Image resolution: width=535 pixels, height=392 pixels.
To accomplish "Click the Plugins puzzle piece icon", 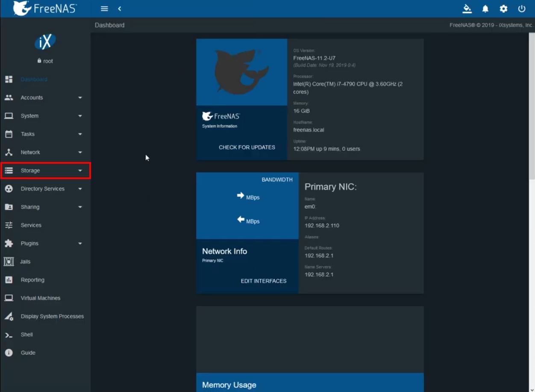I will click(9, 243).
